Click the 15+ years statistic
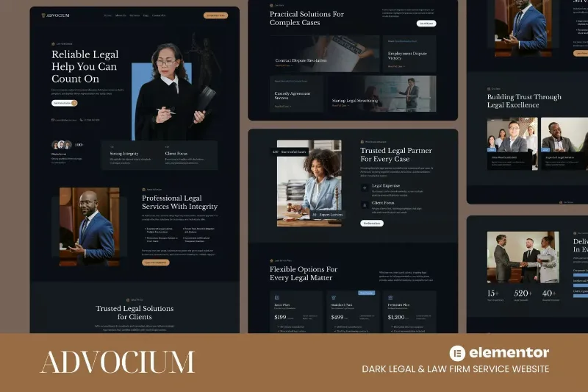The height and width of the screenshot is (392, 588). click(493, 293)
